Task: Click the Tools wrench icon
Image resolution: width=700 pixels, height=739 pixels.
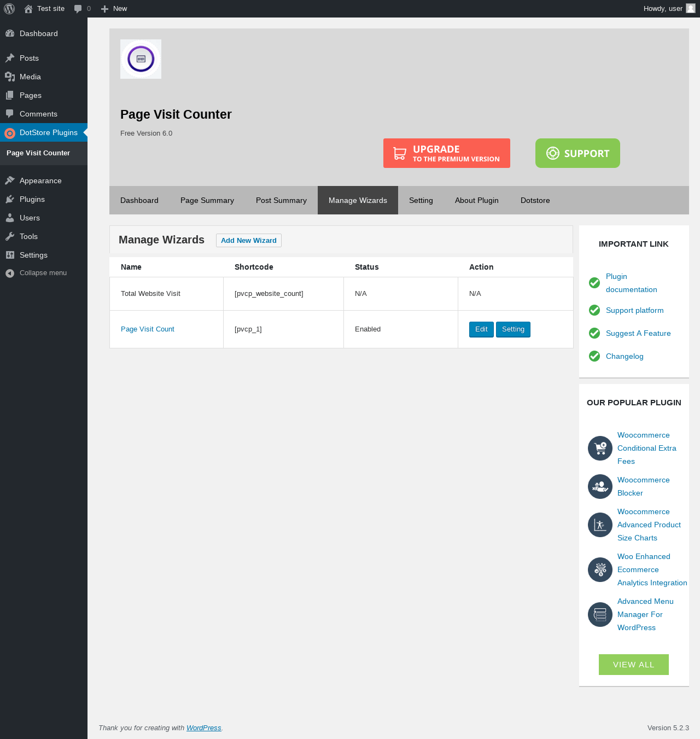Action: 10,236
